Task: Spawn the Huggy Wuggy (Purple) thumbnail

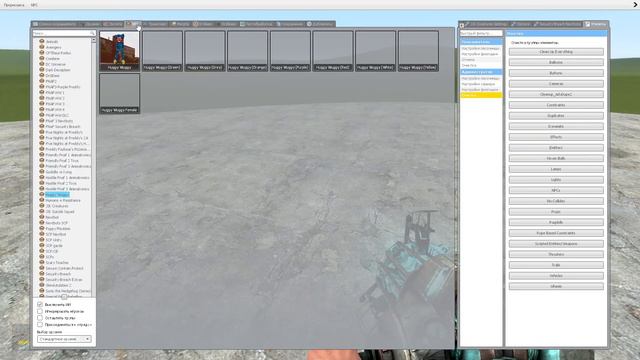Action: [290, 51]
